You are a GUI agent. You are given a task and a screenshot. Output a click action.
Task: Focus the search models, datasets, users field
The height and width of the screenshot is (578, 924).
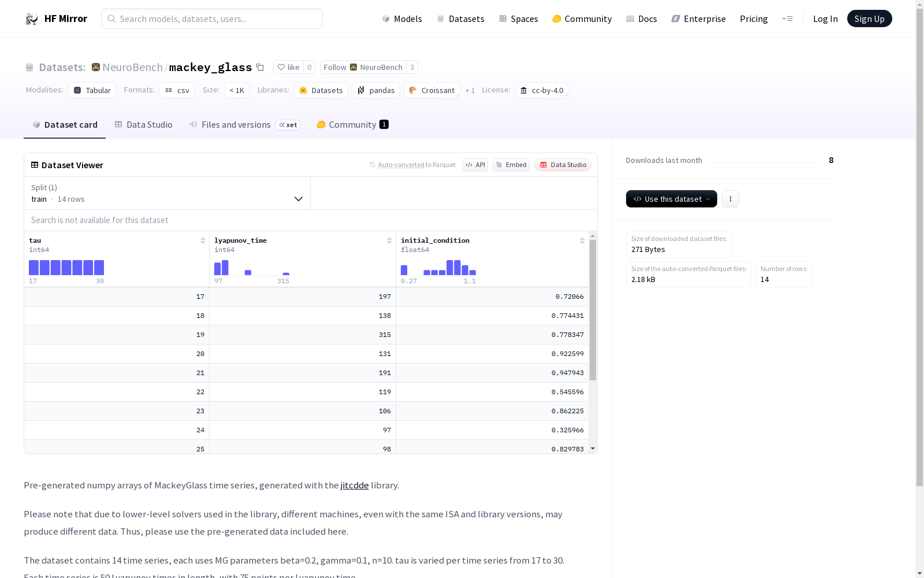212,19
